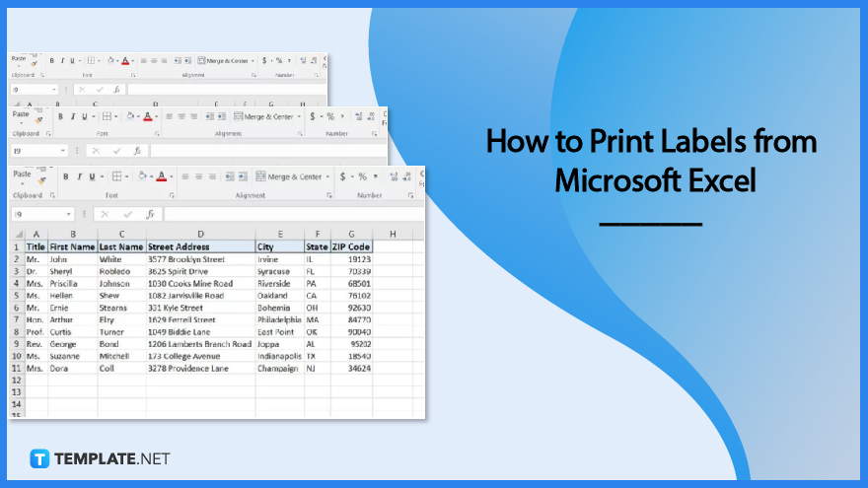
Task: Click Merge & Center in back Excel window
Action: (223, 61)
